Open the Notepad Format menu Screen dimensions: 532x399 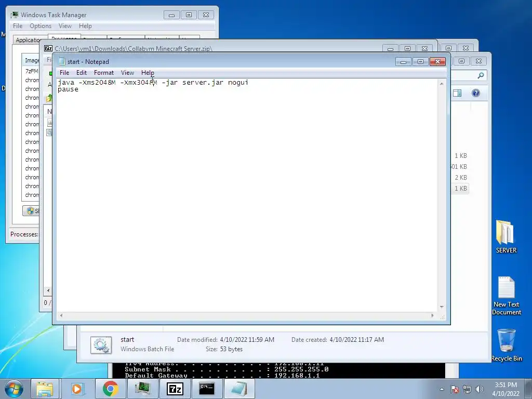104,73
